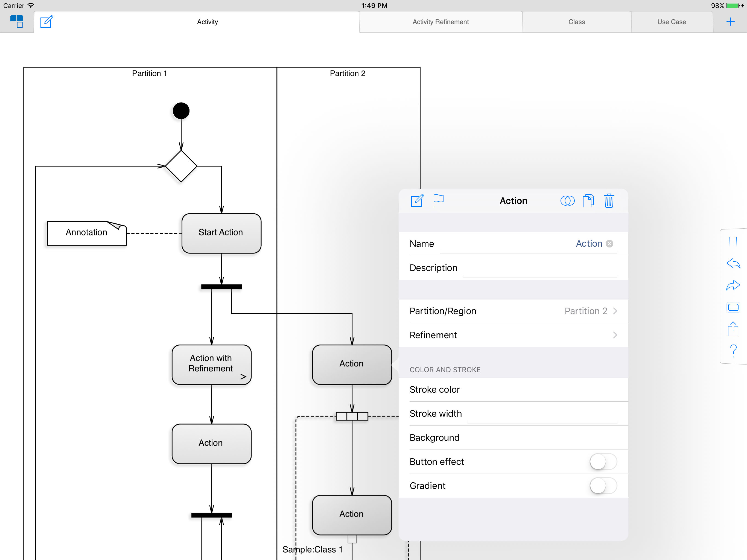
Task: Select the upper Action node in Partition 2
Action: [352, 365]
